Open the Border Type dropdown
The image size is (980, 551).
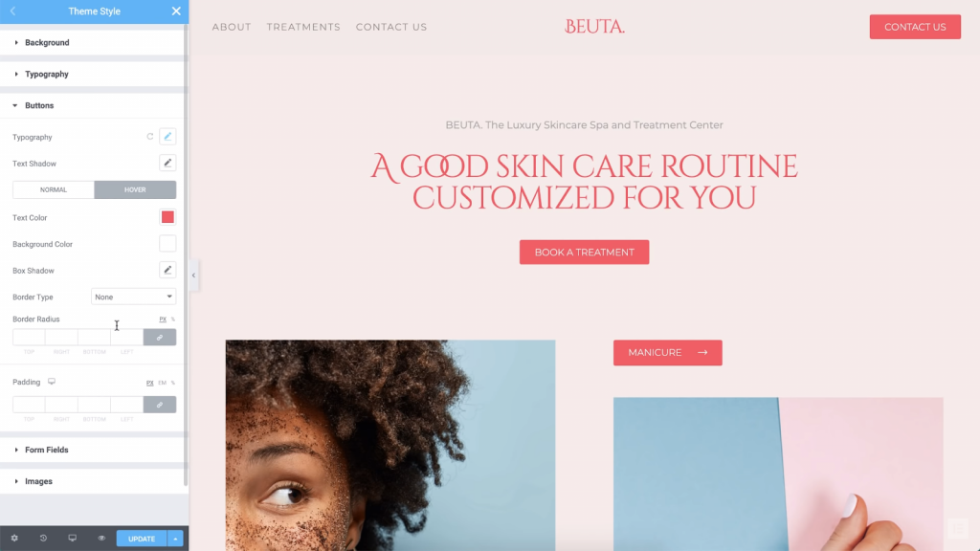[x=134, y=297]
